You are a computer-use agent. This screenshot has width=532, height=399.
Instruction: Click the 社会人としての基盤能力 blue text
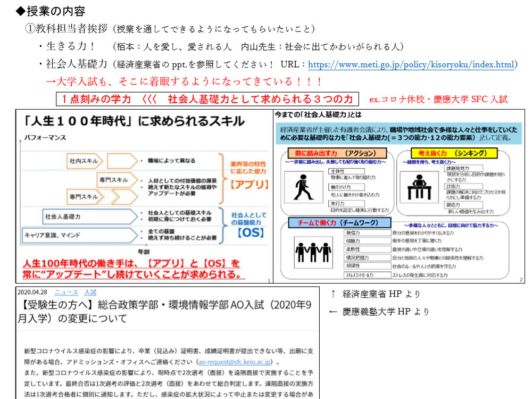(249, 219)
